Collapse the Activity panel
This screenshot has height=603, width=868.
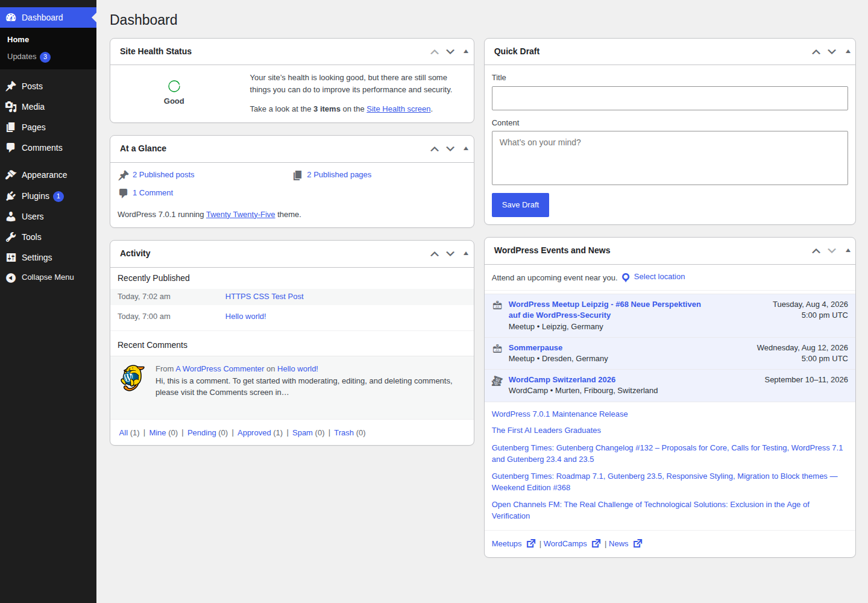pyautogui.click(x=466, y=254)
